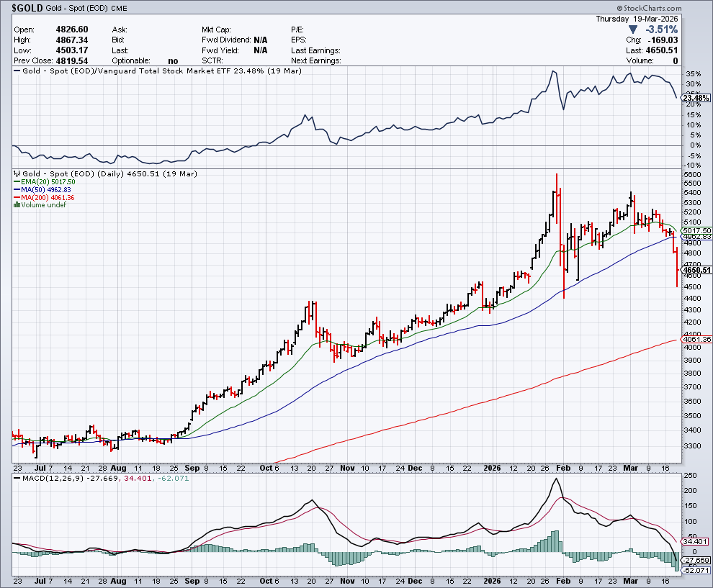This screenshot has height=588, width=713.
Task: Click the volume bars icon beside Volume undef
Action: pos(17,205)
